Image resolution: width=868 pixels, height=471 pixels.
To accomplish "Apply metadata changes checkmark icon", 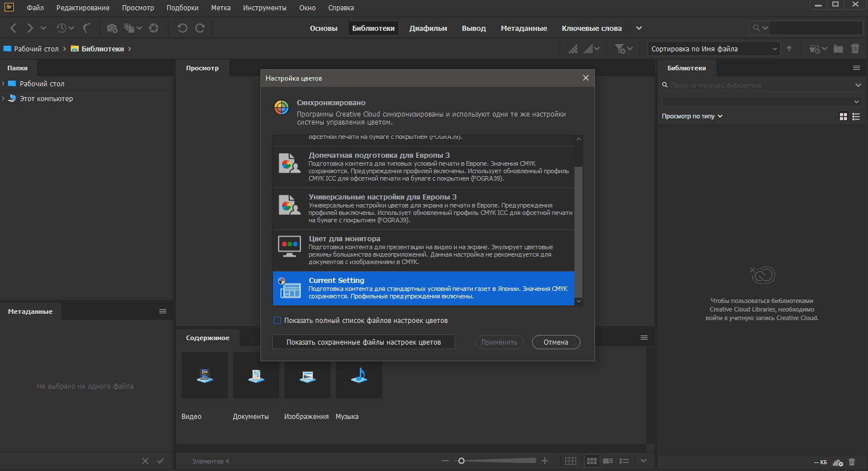I will 160,461.
